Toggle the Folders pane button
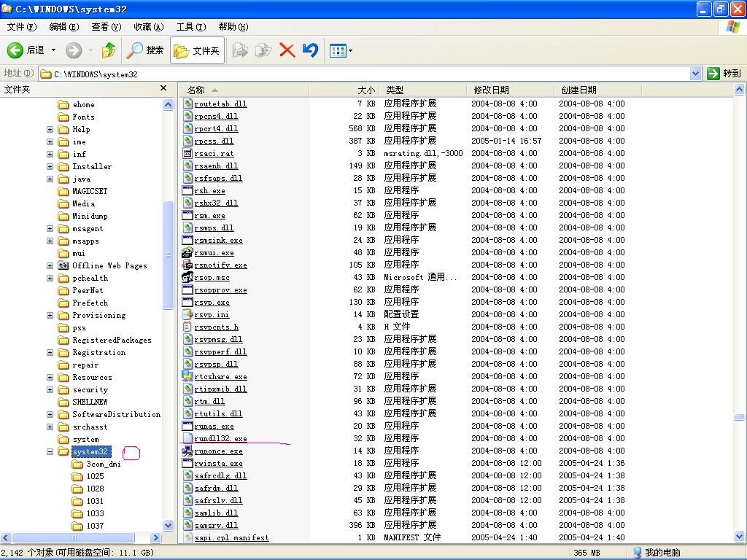The width and height of the screenshot is (747, 560). tap(197, 50)
